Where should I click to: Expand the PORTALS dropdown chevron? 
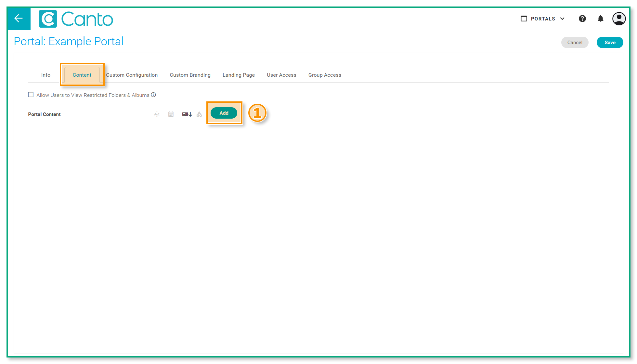(x=562, y=19)
